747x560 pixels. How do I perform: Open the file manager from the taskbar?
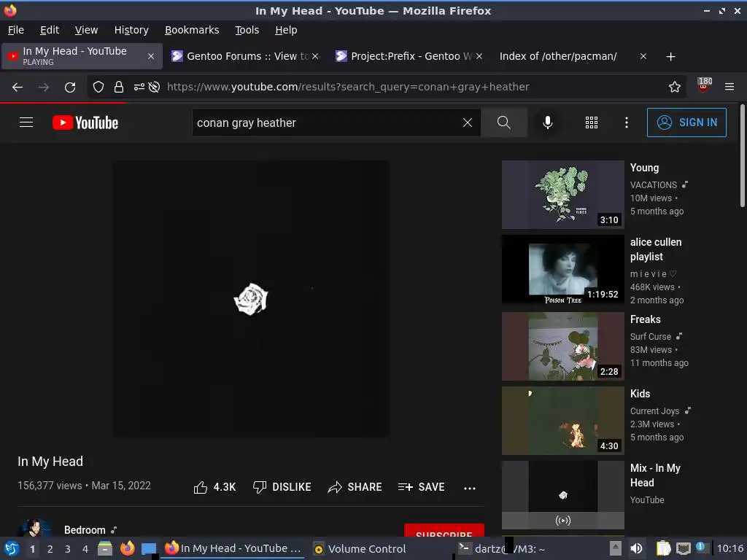(x=105, y=548)
